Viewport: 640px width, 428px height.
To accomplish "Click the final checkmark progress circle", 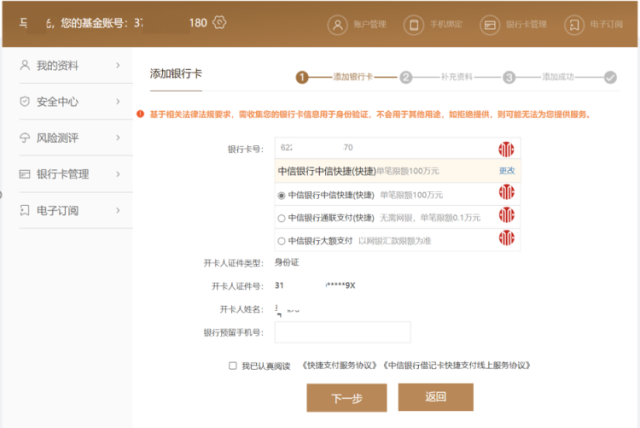I will pyautogui.click(x=610, y=77).
